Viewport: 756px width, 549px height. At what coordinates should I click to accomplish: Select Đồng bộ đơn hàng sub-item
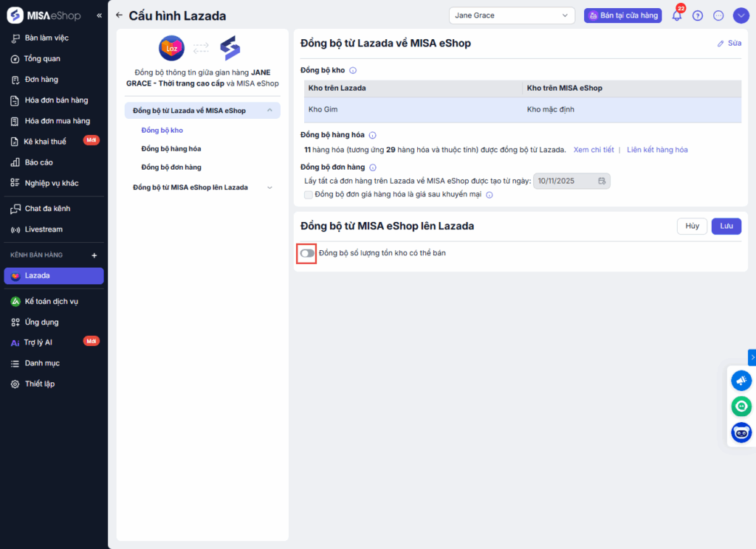[x=171, y=168]
